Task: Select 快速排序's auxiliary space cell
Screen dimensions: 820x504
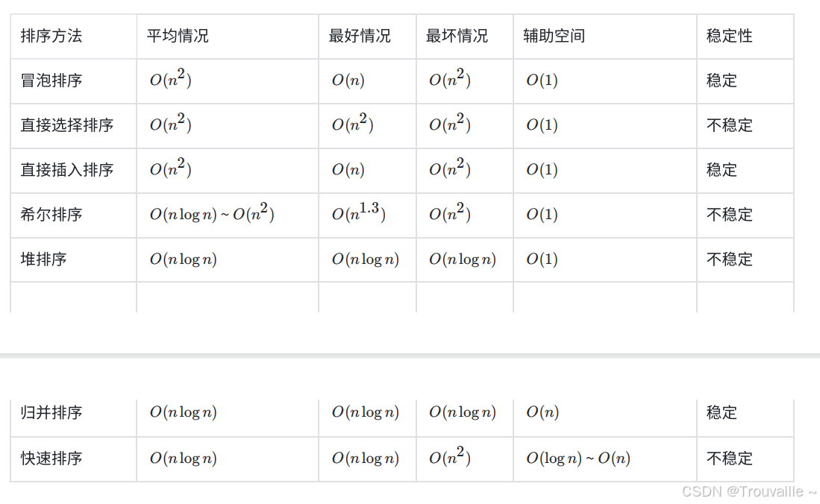Action: (578, 459)
